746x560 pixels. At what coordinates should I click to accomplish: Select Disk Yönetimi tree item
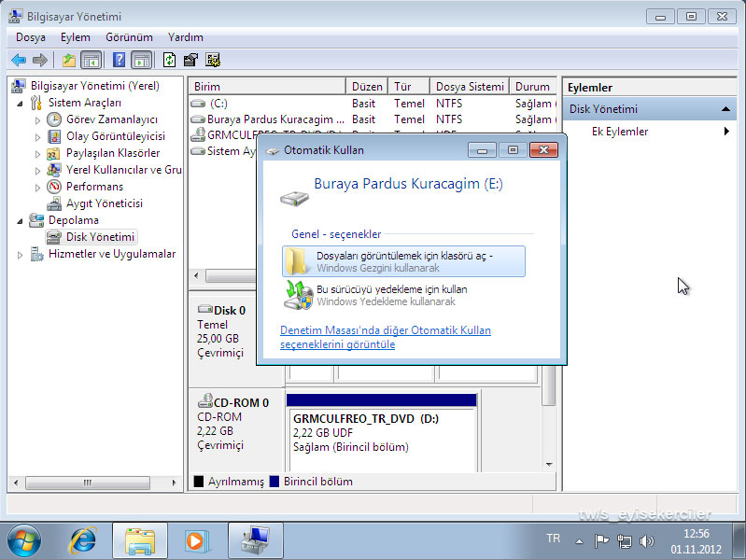coord(100,237)
